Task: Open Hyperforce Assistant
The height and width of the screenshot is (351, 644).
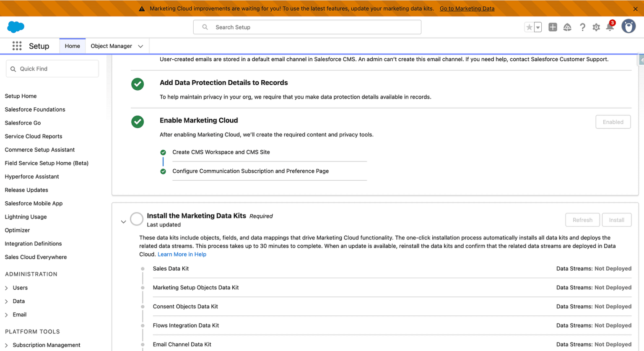Action: pos(32,177)
